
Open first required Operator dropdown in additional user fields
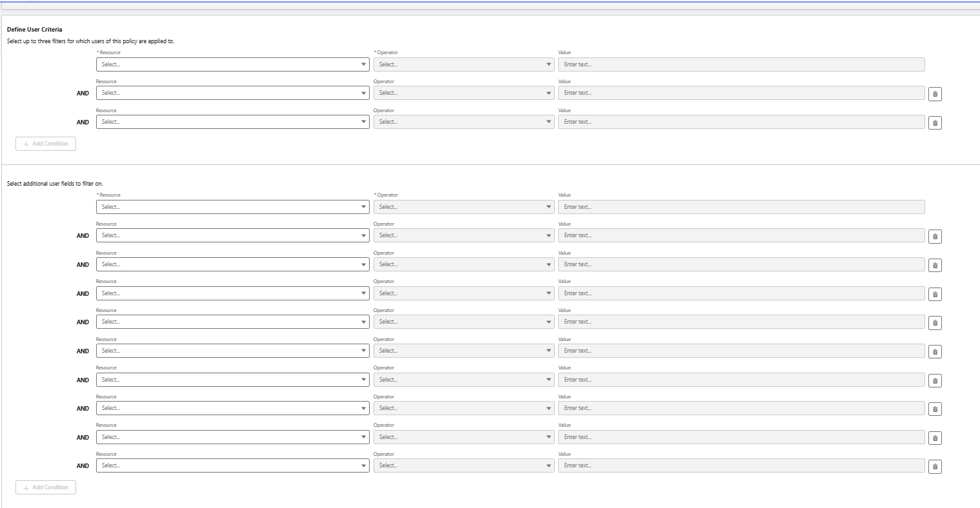pos(463,207)
